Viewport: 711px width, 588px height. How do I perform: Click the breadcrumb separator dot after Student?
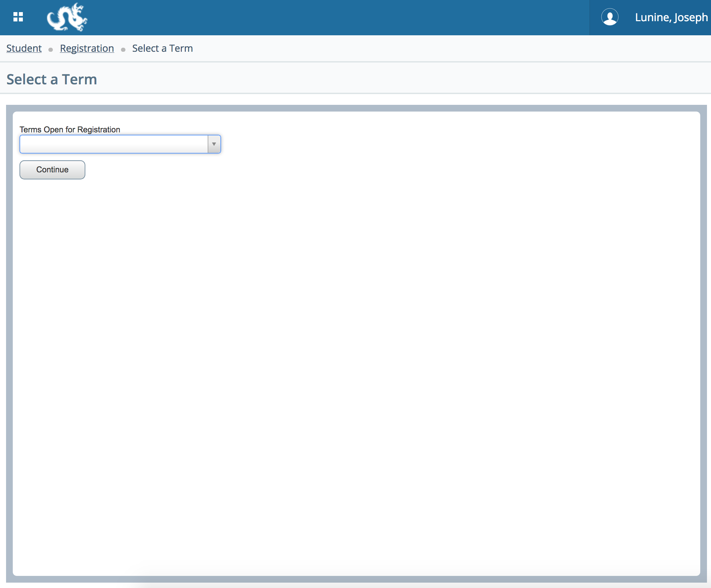(x=50, y=49)
